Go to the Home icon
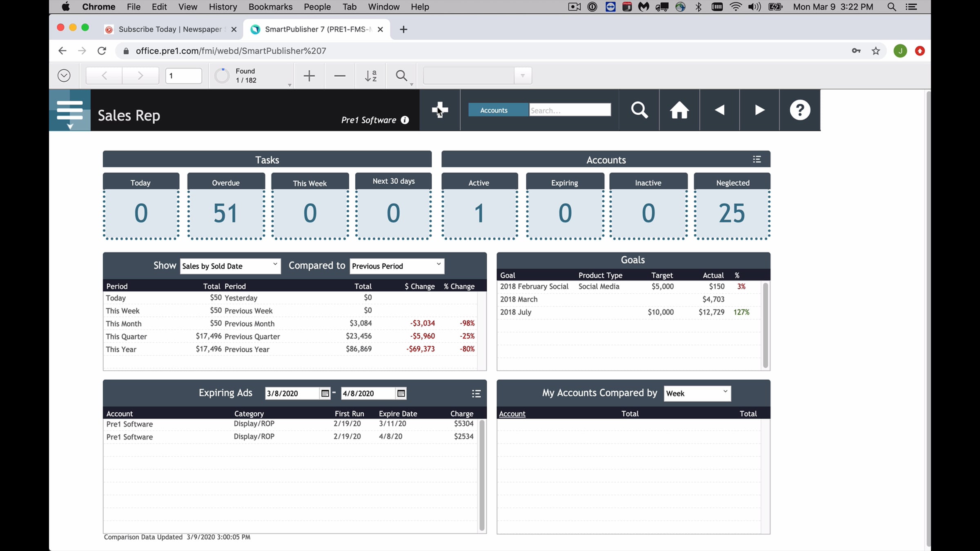The image size is (980, 551). click(679, 110)
